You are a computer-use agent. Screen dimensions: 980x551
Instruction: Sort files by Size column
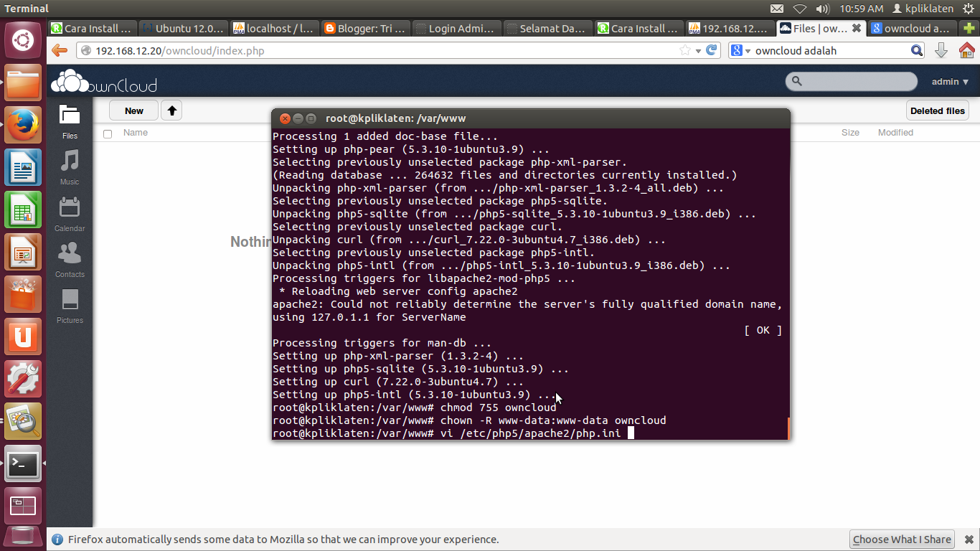[850, 133]
